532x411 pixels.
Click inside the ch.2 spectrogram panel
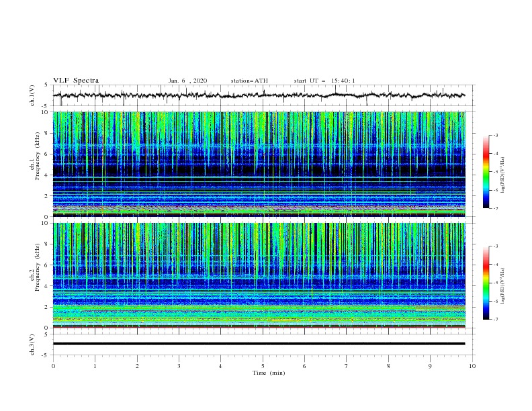point(259,275)
